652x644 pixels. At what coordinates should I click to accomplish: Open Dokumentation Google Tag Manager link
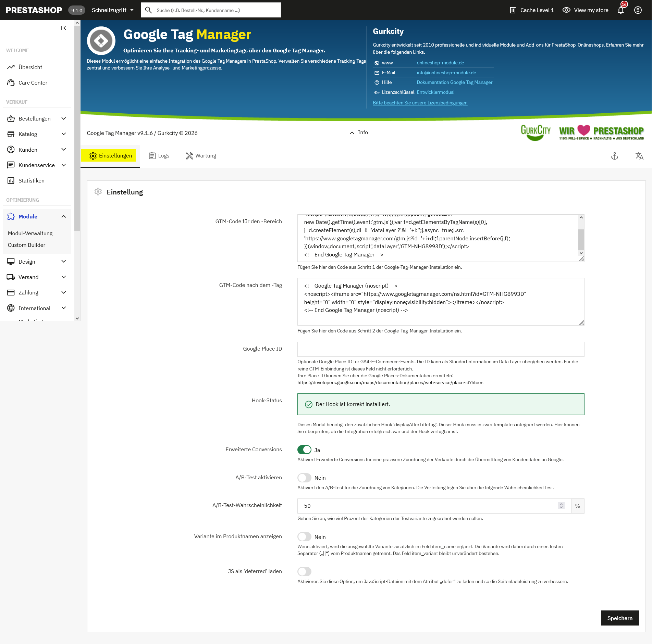(x=454, y=82)
